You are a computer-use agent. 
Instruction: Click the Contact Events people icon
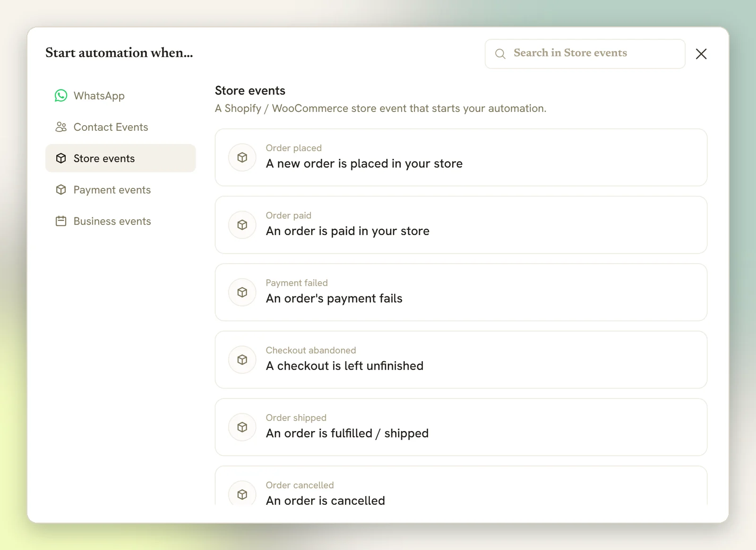point(61,127)
